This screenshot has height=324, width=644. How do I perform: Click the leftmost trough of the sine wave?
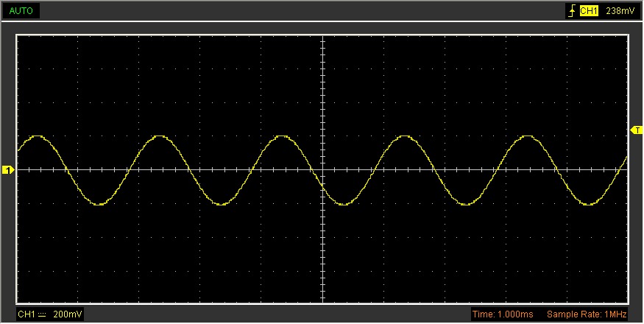click(x=99, y=204)
